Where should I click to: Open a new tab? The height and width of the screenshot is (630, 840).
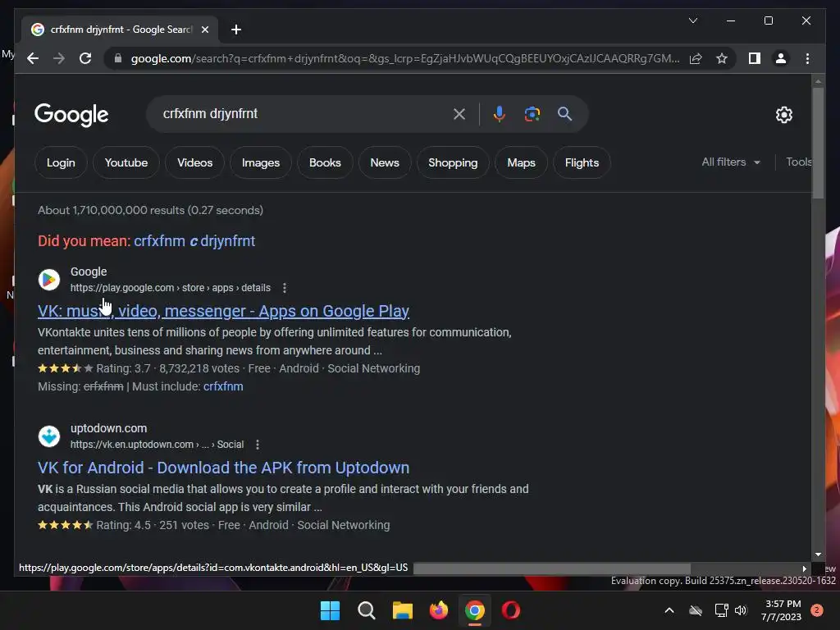coord(235,30)
